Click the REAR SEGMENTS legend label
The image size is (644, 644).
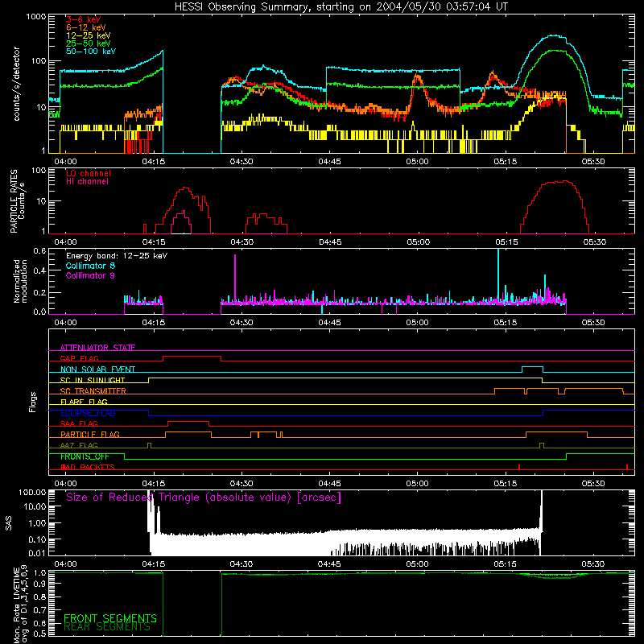point(107,627)
